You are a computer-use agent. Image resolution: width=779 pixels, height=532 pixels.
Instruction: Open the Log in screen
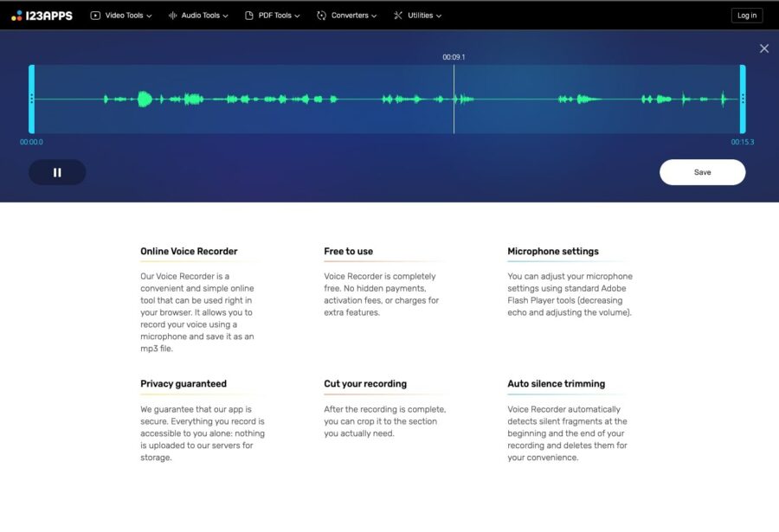[746, 15]
